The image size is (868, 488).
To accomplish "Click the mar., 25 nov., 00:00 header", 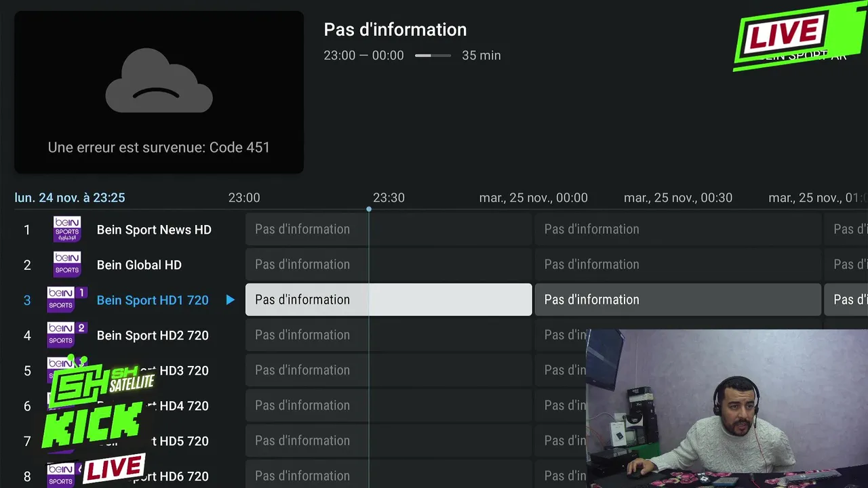I will click(x=534, y=198).
